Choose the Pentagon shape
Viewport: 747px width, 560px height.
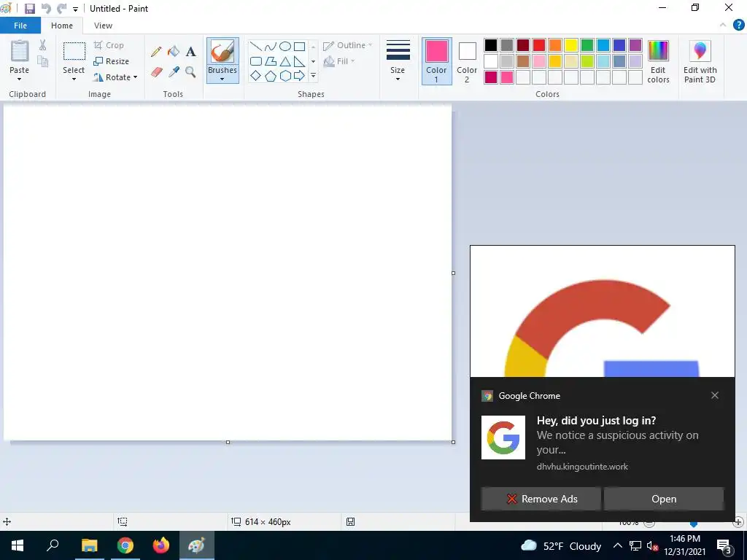(270, 76)
